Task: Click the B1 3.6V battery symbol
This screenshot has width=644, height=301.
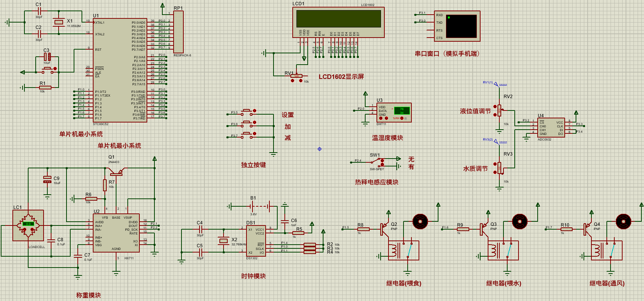Action: 259,206
